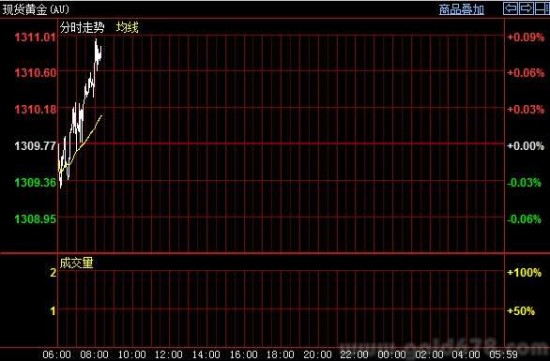Click the +0.09% percent axis label
The image size is (550, 361).
coord(526,37)
